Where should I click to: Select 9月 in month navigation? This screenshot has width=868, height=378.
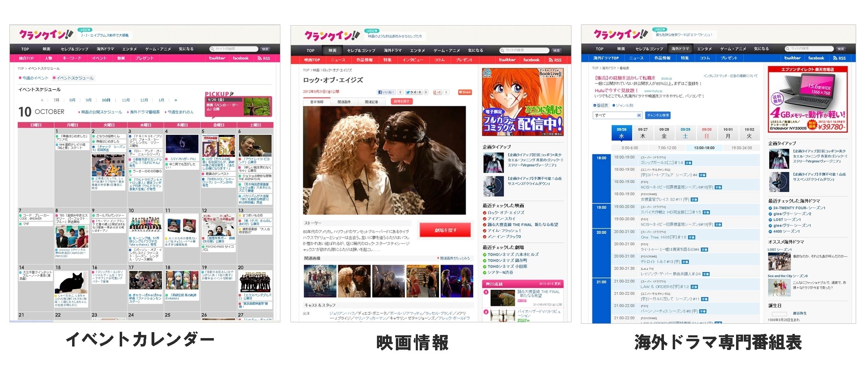[89, 100]
